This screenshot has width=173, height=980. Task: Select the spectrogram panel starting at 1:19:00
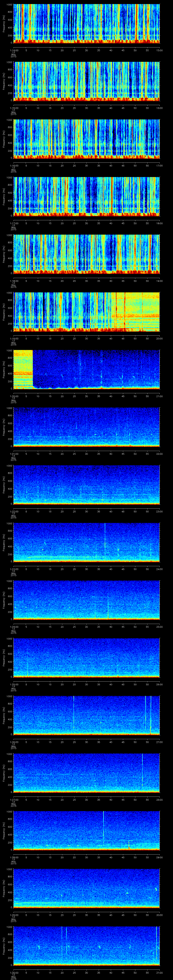click(x=87, y=312)
